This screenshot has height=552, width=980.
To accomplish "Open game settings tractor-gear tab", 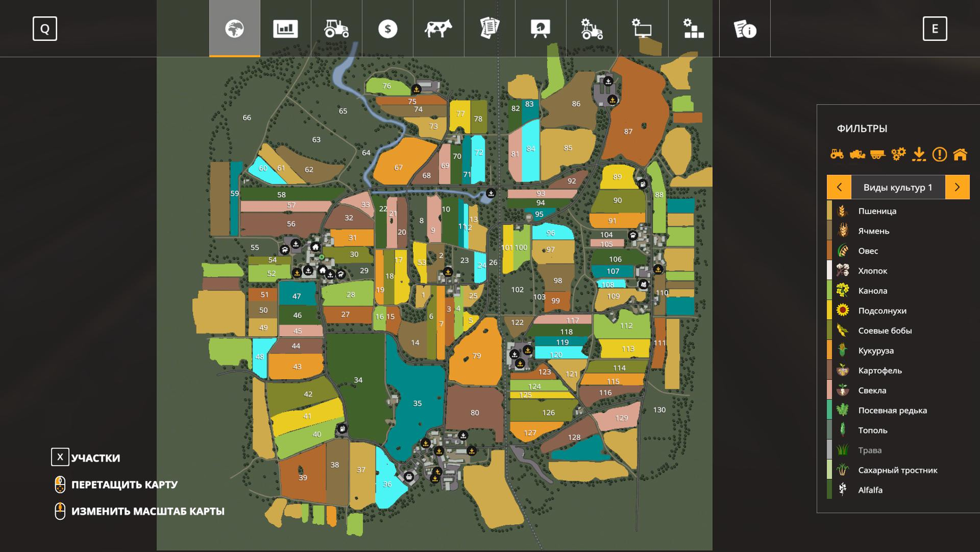I will [591, 28].
